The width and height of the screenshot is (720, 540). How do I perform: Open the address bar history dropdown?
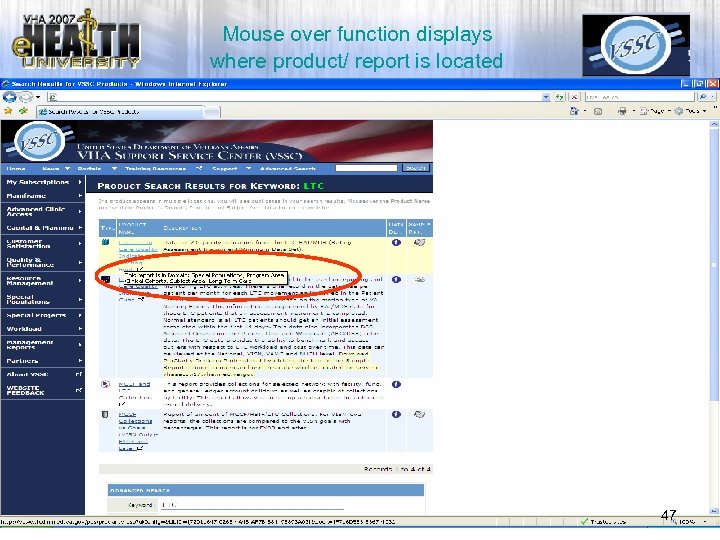tap(546, 97)
